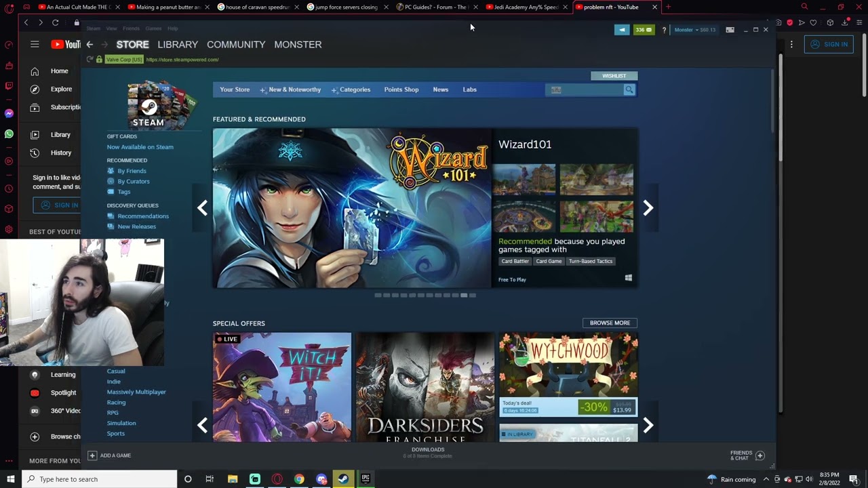Open Chrome from Windows taskbar
The image size is (868, 488).
tap(299, 479)
